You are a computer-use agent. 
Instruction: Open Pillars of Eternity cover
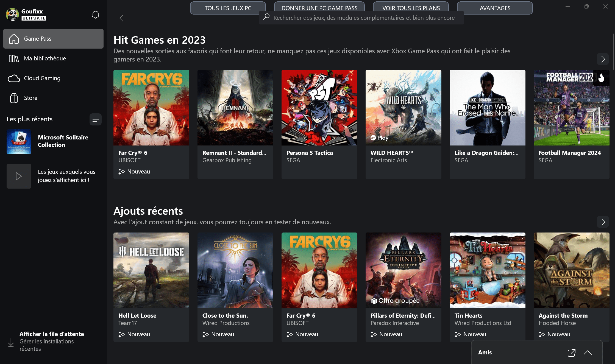403,270
